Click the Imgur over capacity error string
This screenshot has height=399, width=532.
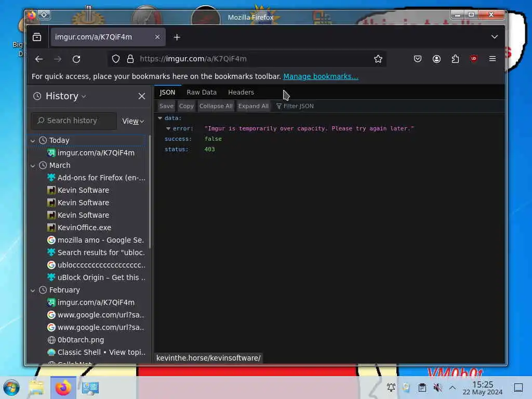pyautogui.click(x=309, y=129)
